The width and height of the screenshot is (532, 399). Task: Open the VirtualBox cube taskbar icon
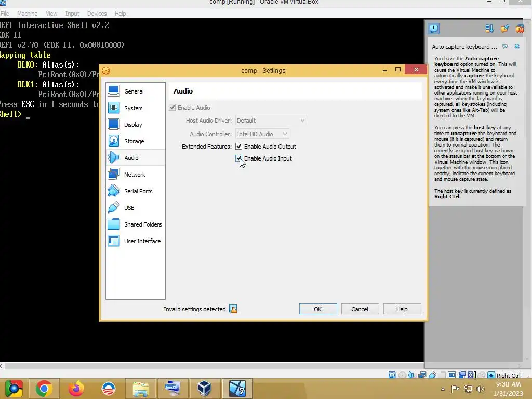(x=204, y=389)
